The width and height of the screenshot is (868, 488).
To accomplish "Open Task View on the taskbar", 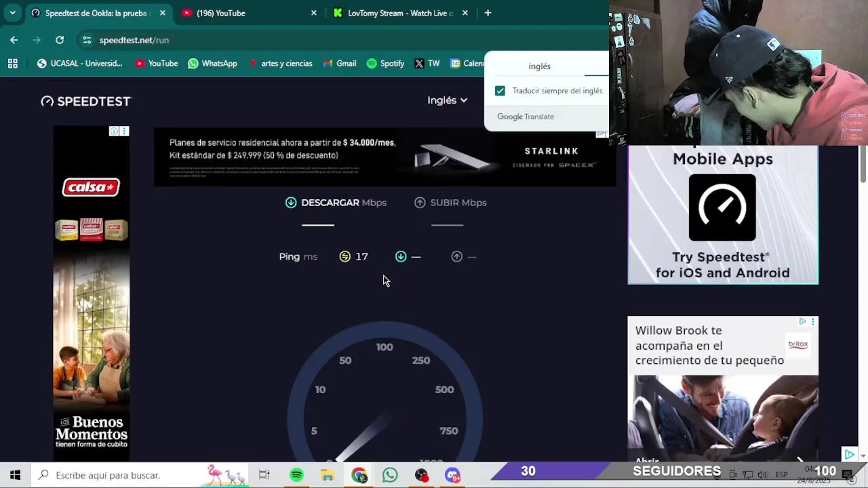I will 264,475.
